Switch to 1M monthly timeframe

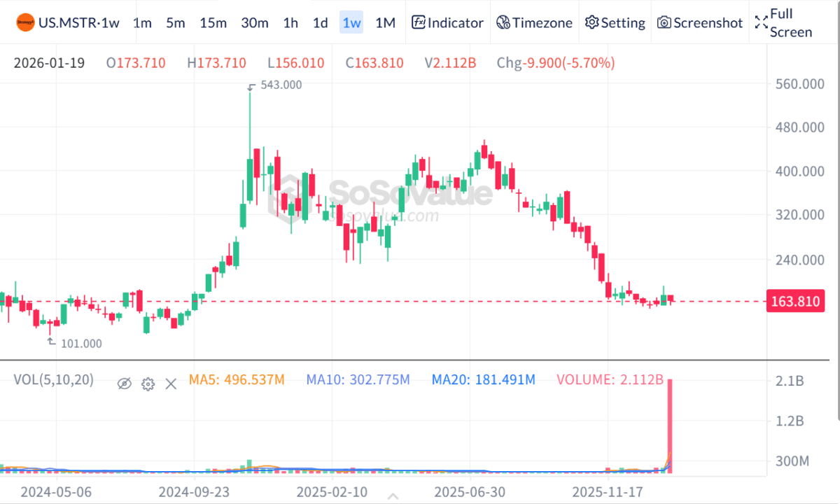(385, 23)
